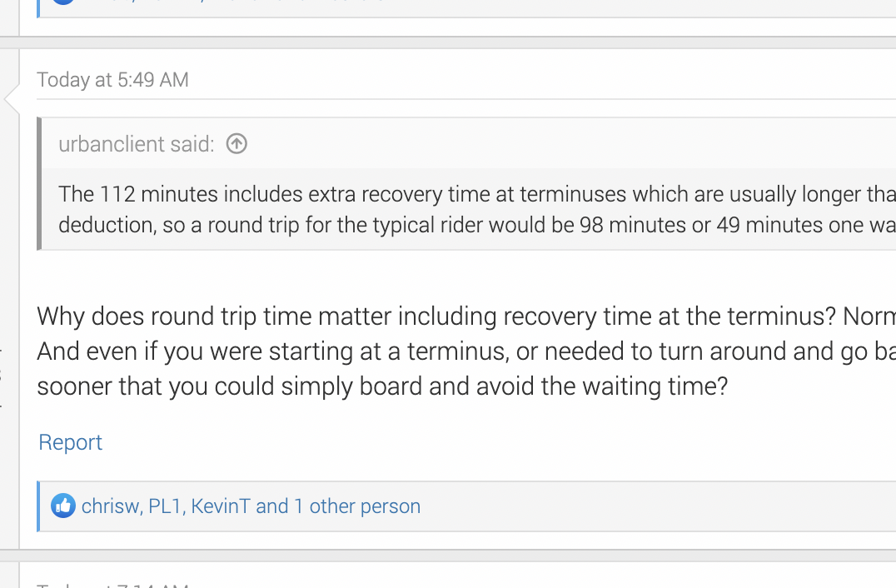Click the reply line starting "sooner that you could"

(x=383, y=386)
